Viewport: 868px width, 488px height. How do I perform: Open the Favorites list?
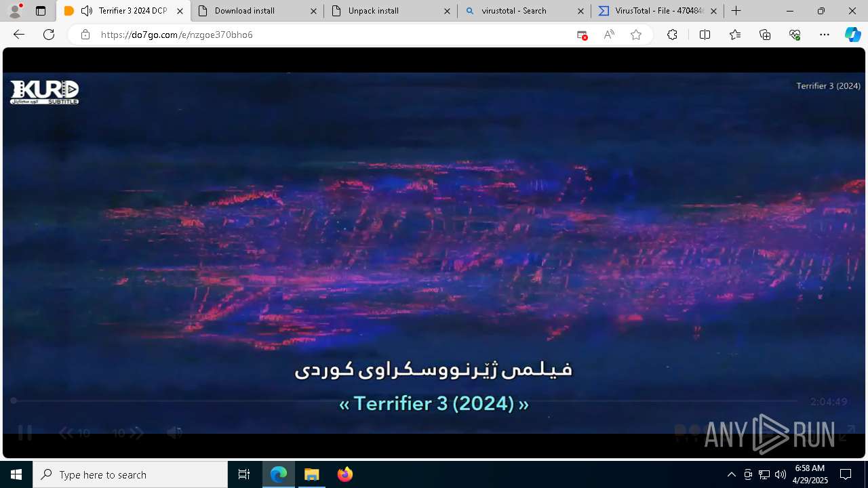point(735,35)
